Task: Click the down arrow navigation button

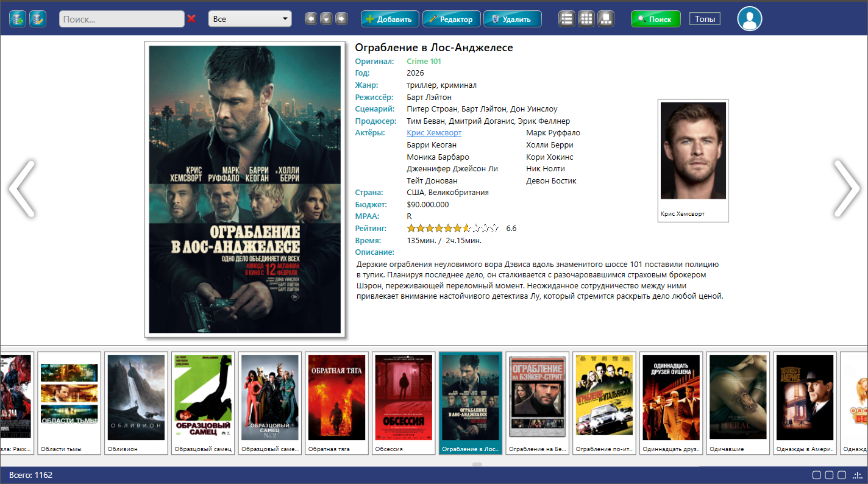Action: tap(326, 19)
